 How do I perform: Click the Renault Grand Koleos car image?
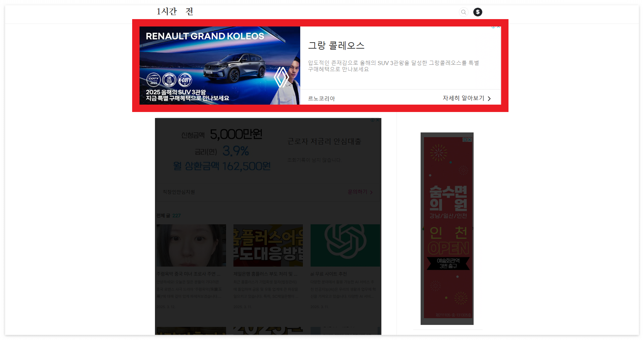(220, 65)
